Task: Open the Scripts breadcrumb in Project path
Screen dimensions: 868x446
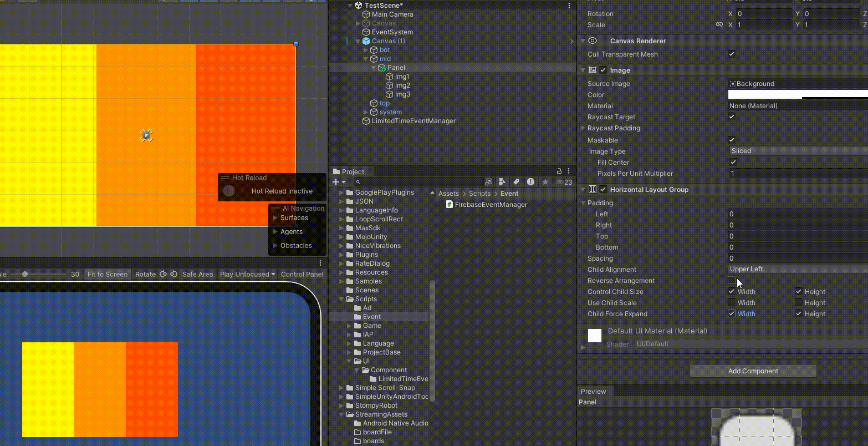Action: [479, 194]
